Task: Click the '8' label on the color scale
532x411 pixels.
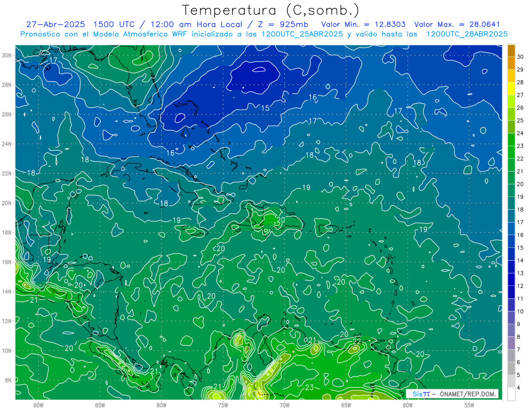Action: click(519, 337)
